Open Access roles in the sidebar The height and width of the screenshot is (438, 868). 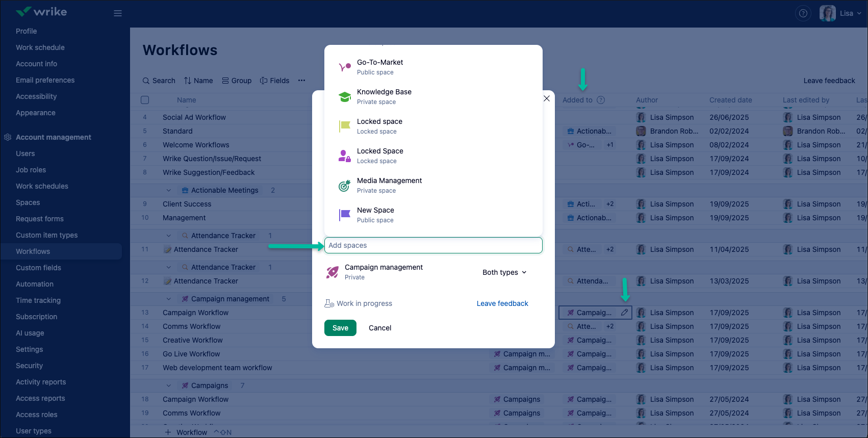click(x=37, y=415)
